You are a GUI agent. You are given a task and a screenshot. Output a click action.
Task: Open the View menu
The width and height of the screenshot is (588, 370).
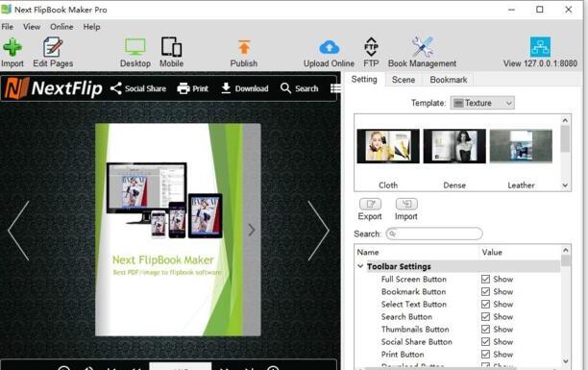point(32,27)
